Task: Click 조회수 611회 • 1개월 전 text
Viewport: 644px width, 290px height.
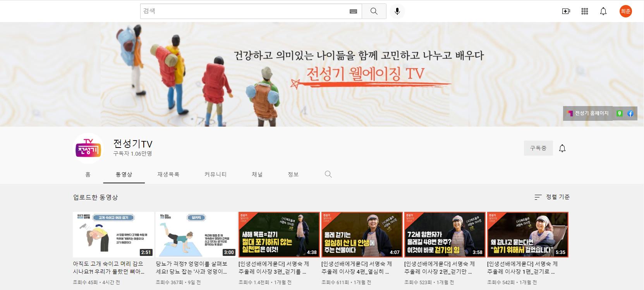Action: pyautogui.click(x=346, y=283)
